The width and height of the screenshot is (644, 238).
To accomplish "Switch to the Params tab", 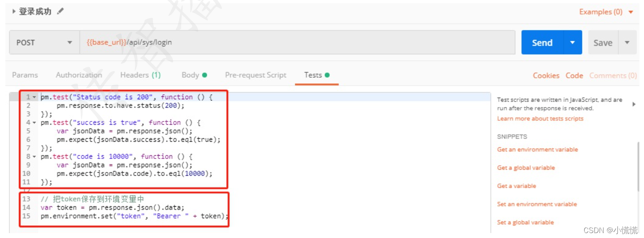I will (x=25, y=75).
